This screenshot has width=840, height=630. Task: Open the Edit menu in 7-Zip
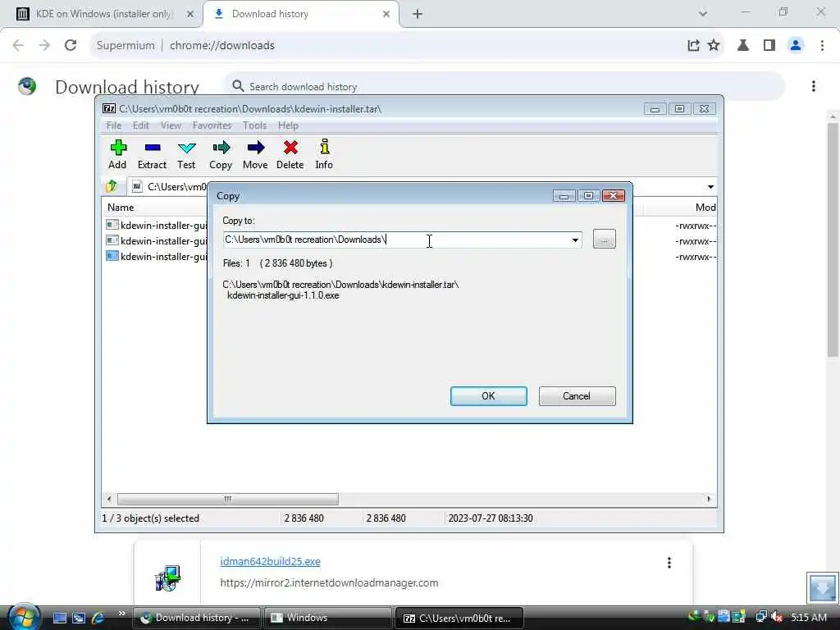[x=141, y=126]
